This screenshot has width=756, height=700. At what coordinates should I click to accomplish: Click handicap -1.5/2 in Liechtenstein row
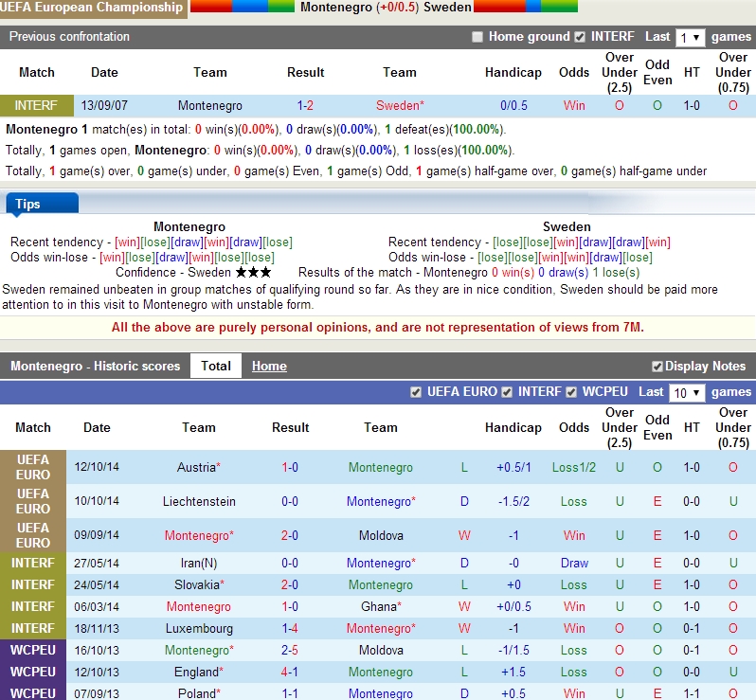pos(513,501)
